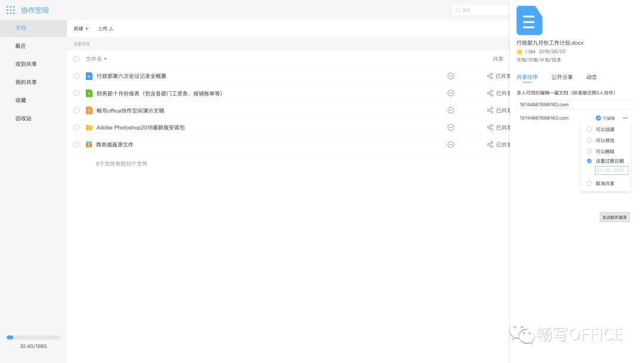
Task: Click the 共享 column header
Action: pos(498,59)
